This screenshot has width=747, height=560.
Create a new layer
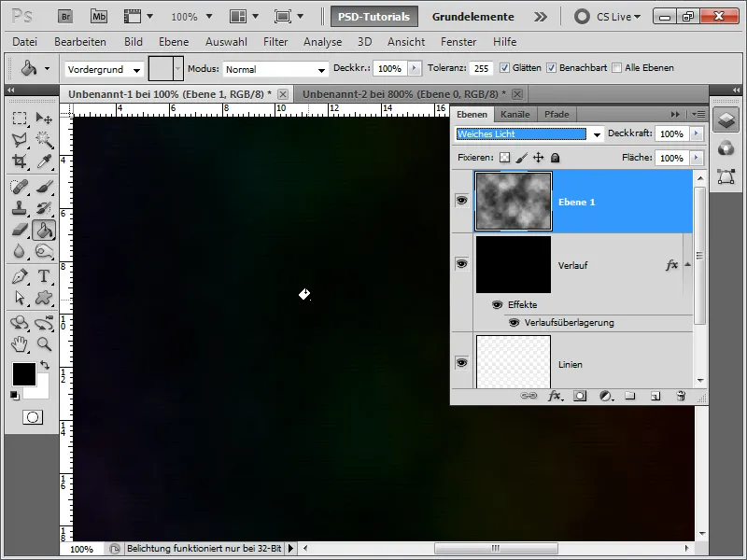pyautogui.click(x=655, y=396)
